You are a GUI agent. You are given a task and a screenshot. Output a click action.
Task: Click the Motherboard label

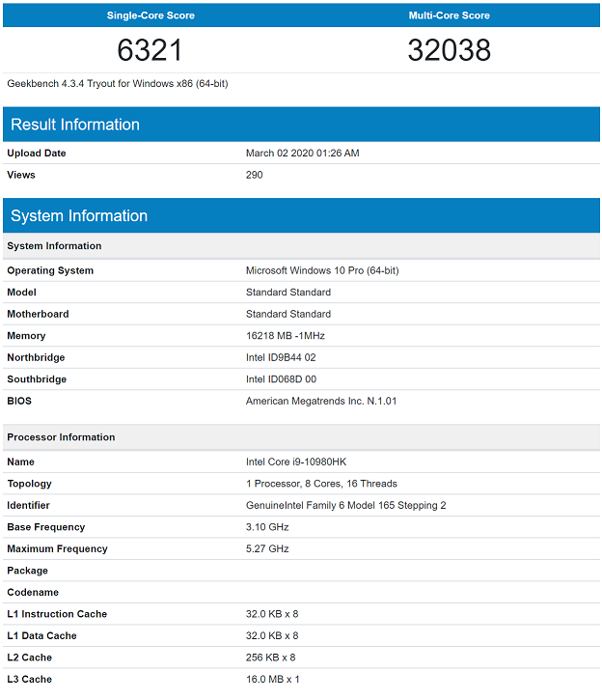click(x=38, y=315)
